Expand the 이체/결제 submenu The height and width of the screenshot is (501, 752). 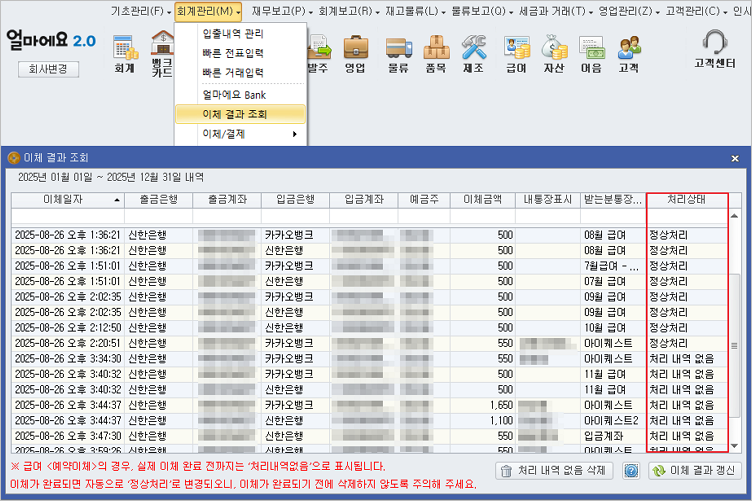pyautogui.click(x=240, y=133)
